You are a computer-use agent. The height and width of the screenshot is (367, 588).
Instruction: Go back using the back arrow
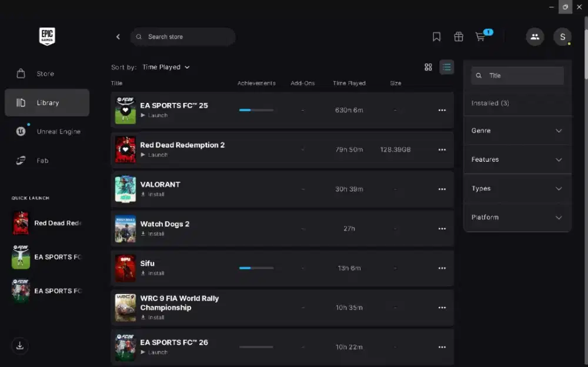[x=118, y=37]
